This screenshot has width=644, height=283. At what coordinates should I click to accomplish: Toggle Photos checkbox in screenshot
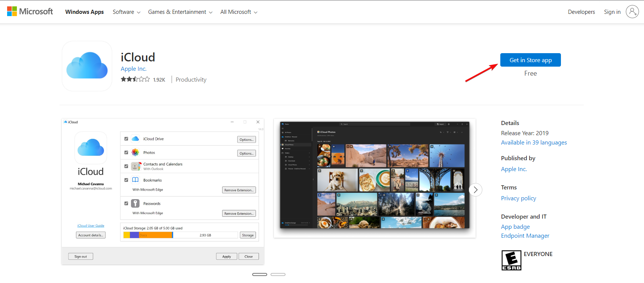(x=126, y=152)
